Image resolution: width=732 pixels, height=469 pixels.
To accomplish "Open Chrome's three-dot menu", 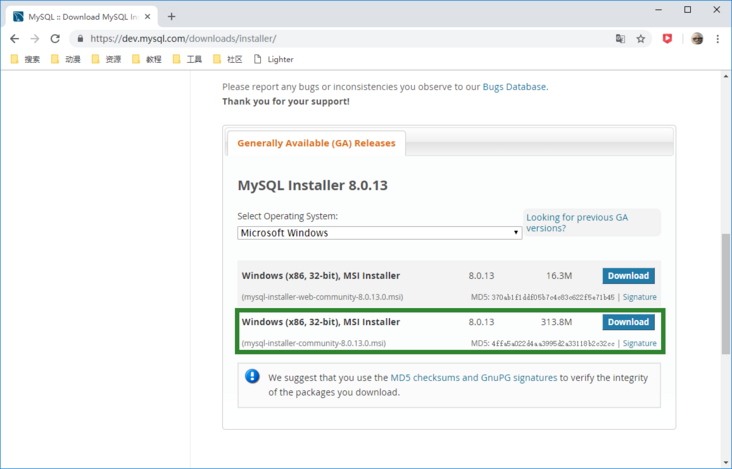I will coord(718,39).
